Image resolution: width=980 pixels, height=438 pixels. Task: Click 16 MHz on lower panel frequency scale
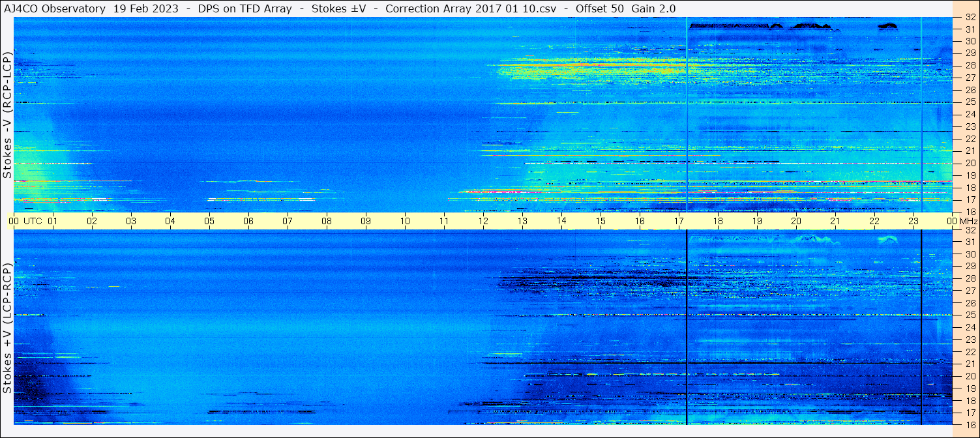pyautogui.click(x=970, y=424)
